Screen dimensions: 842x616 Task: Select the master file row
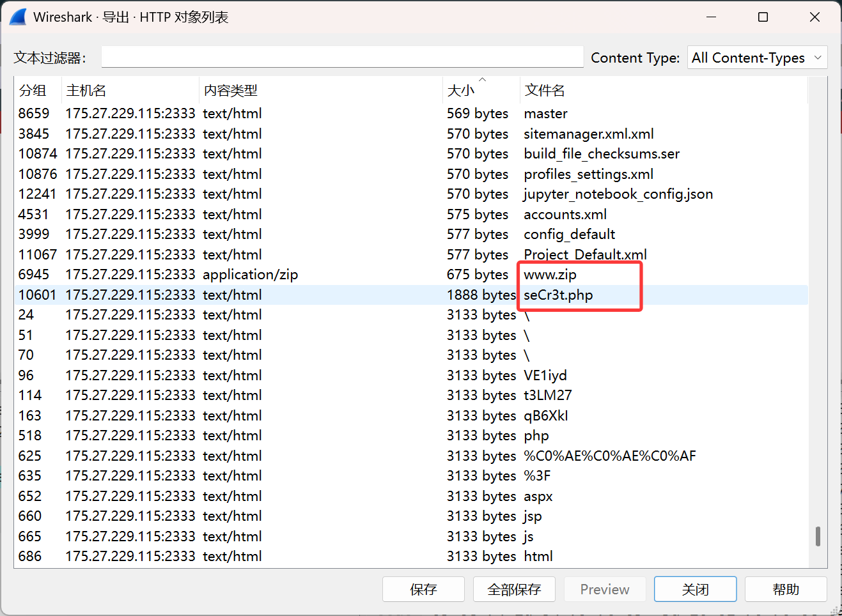(x=411, y=114)
